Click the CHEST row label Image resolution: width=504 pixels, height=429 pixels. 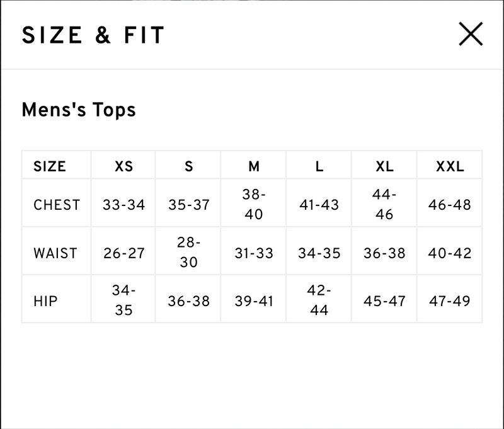pyautogui.click(x=57, y=205)
